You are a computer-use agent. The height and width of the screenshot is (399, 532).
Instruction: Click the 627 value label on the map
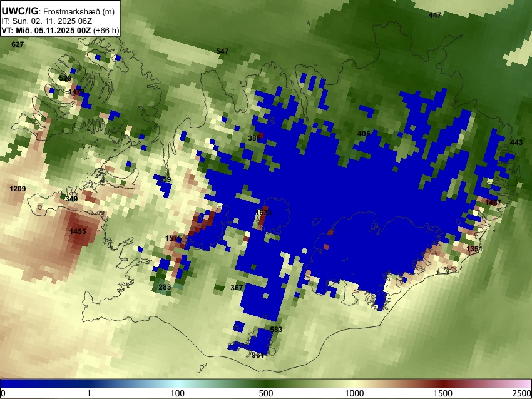click(18, 44)
